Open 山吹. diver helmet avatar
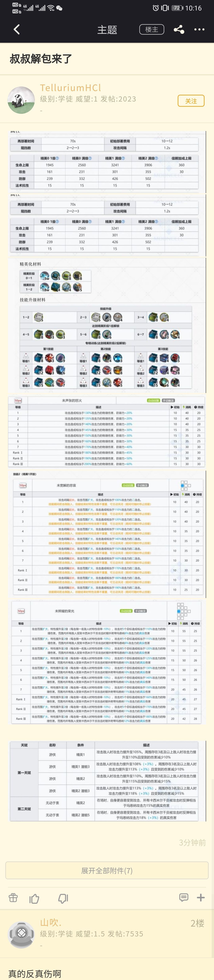The image size is (214, 980). click(21, 935)
